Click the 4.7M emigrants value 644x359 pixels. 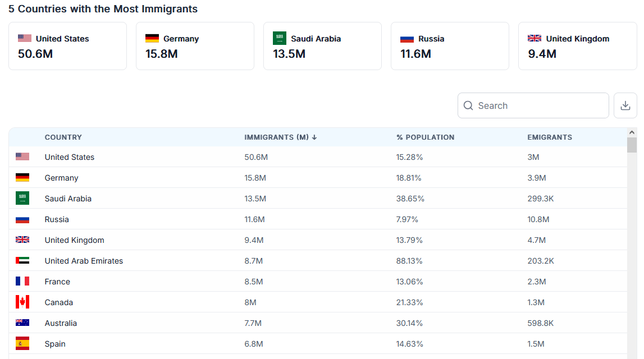(x=536, y=240)
